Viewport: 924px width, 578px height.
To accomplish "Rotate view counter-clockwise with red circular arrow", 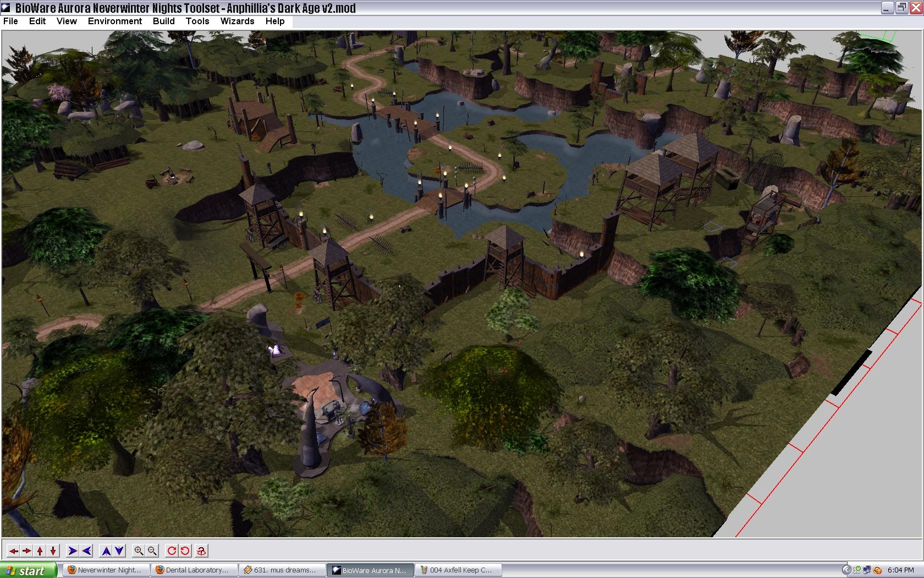I will click(185, 550).
